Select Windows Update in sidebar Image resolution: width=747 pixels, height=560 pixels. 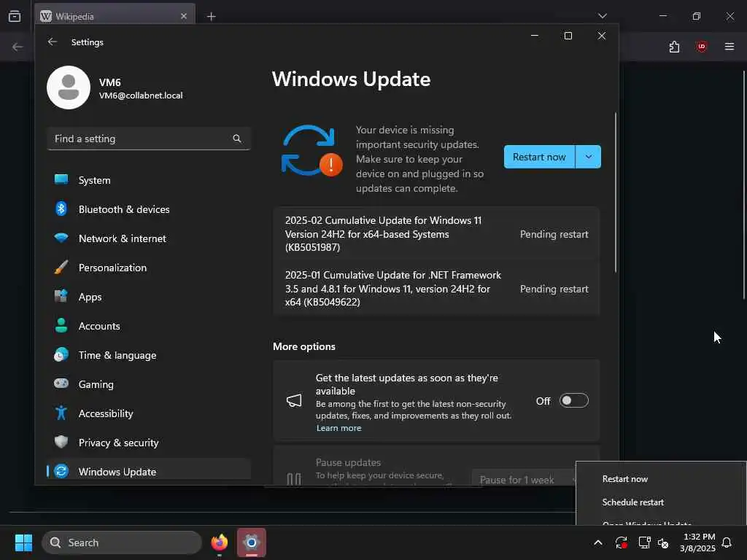149,472
